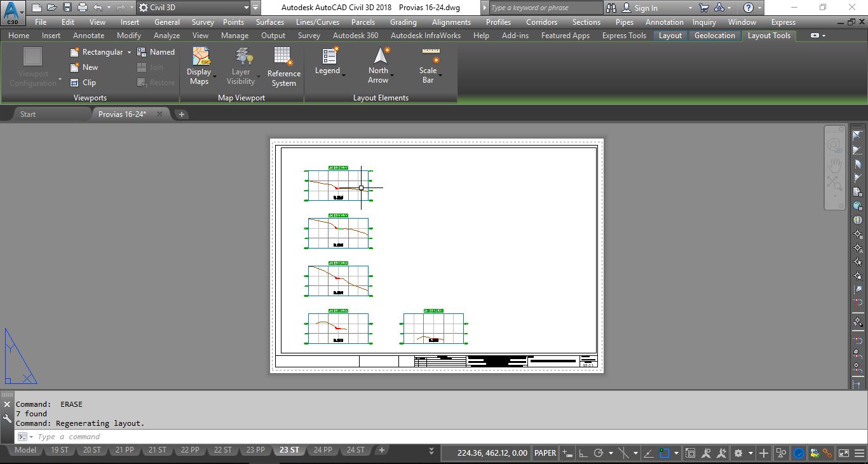Click the Reference System icon
The height and width of the screenshot is (464, 868).
283,56
